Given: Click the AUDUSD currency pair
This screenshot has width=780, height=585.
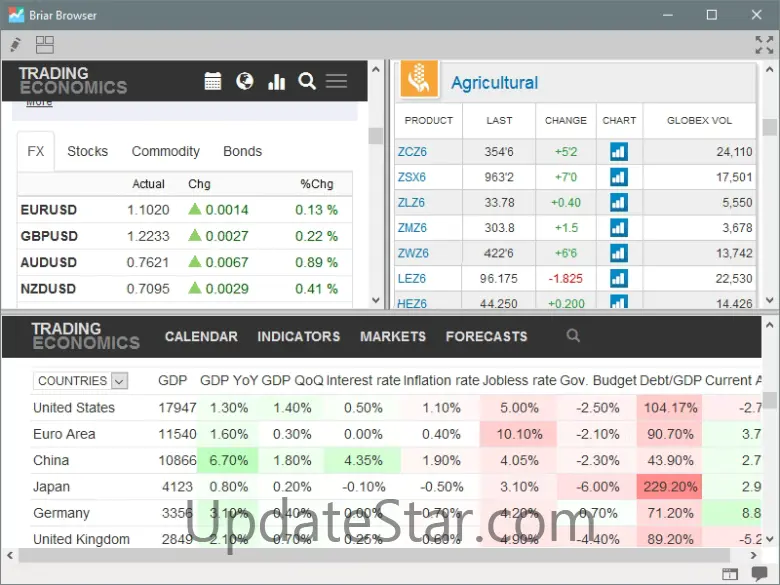Looking at the screenshot, I should (49, 263).
